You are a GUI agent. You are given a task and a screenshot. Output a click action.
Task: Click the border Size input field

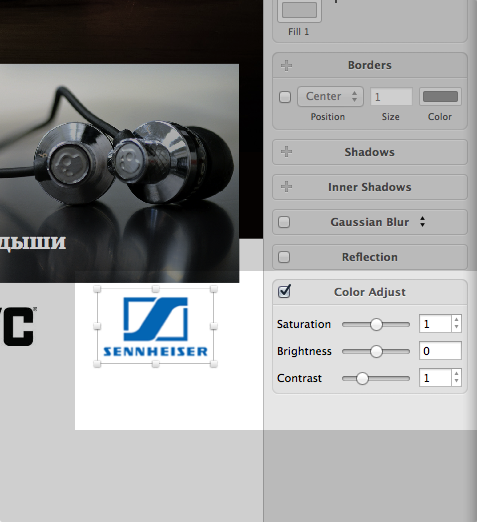391,97
